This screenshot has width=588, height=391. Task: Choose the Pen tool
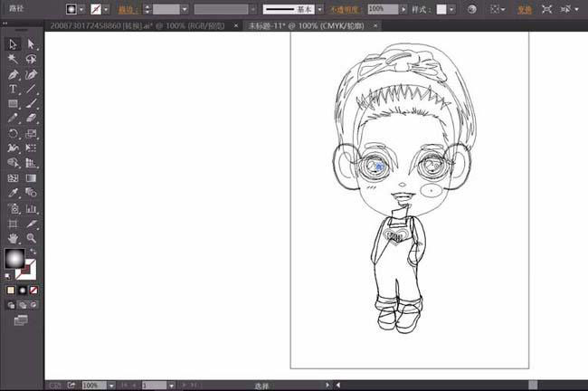point(13,74)
